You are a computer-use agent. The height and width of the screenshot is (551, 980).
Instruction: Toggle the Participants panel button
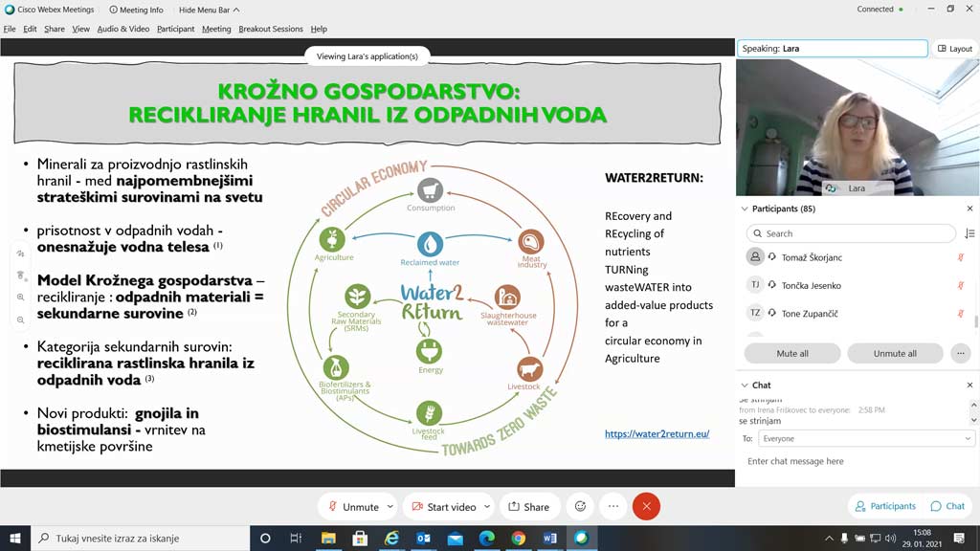pos(885,506)
